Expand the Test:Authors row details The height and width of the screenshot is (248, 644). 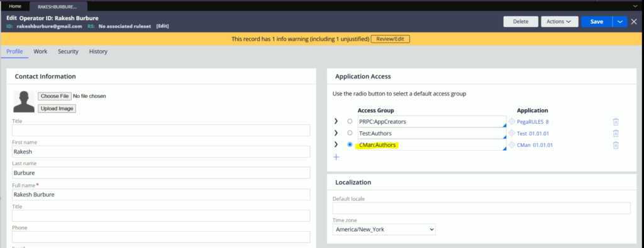(x=336, y=133)
